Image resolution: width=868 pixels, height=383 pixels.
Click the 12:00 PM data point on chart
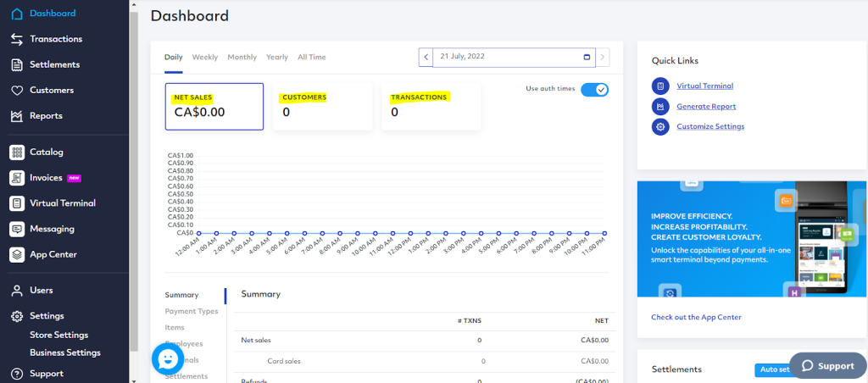click(410, 234)
